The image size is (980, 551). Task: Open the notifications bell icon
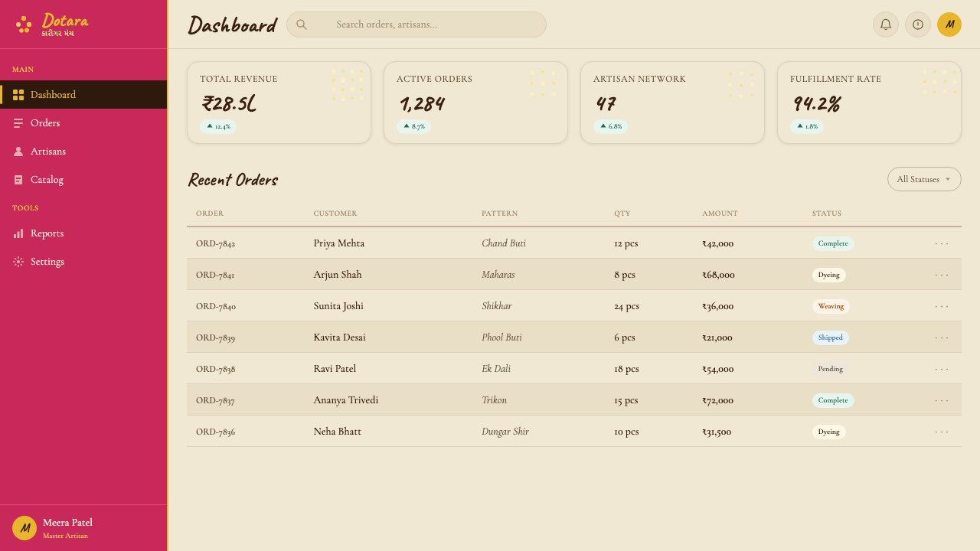[886, 24]
